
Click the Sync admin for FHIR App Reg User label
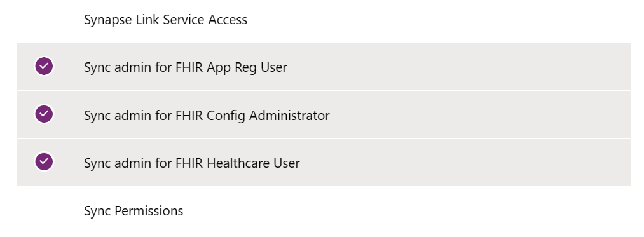[185, 67]
